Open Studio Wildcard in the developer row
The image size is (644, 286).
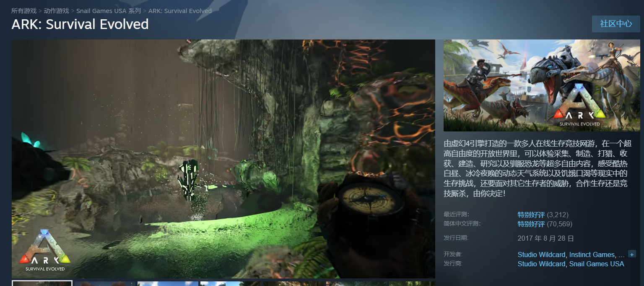click(541, 255)
